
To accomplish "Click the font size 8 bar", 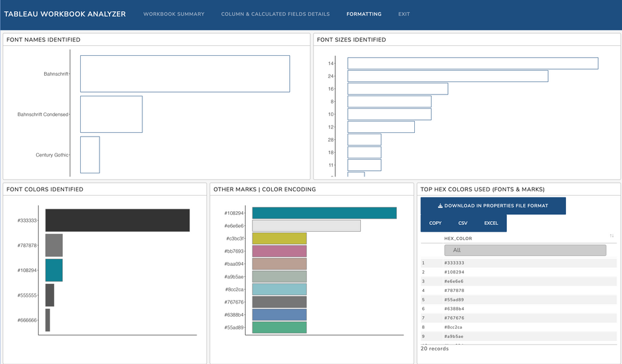I will (389, 101).
